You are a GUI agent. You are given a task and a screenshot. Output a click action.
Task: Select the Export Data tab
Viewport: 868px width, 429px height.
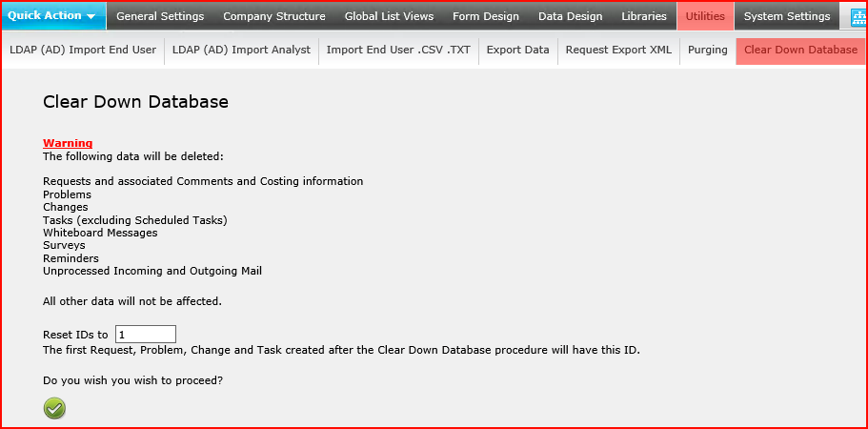(x=518, y=50)
